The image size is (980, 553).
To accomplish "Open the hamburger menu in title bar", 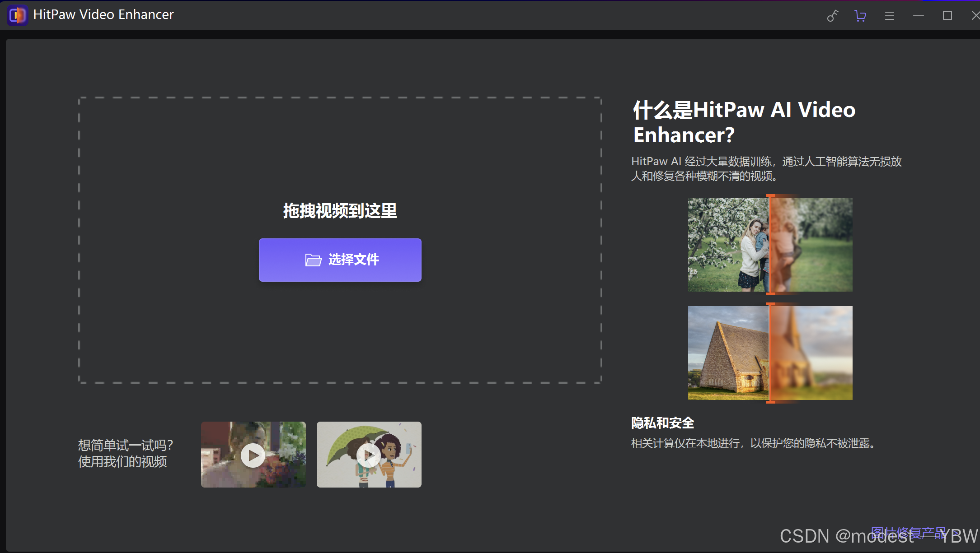I will click(x=889, y=16).
